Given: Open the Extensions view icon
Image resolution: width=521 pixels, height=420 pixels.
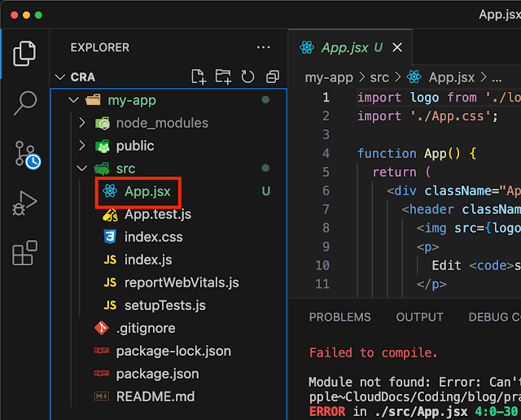Looking at the screenshot, I should [x=24, y=253].
